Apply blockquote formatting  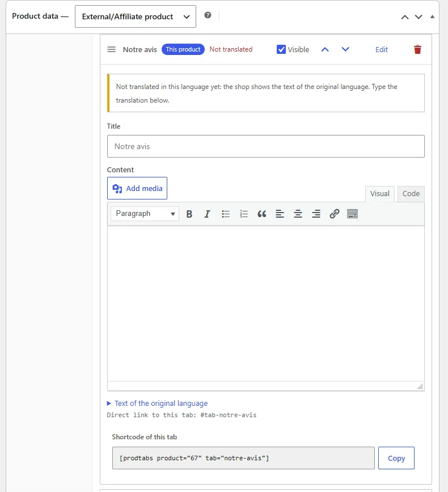(x=261, y=214)
